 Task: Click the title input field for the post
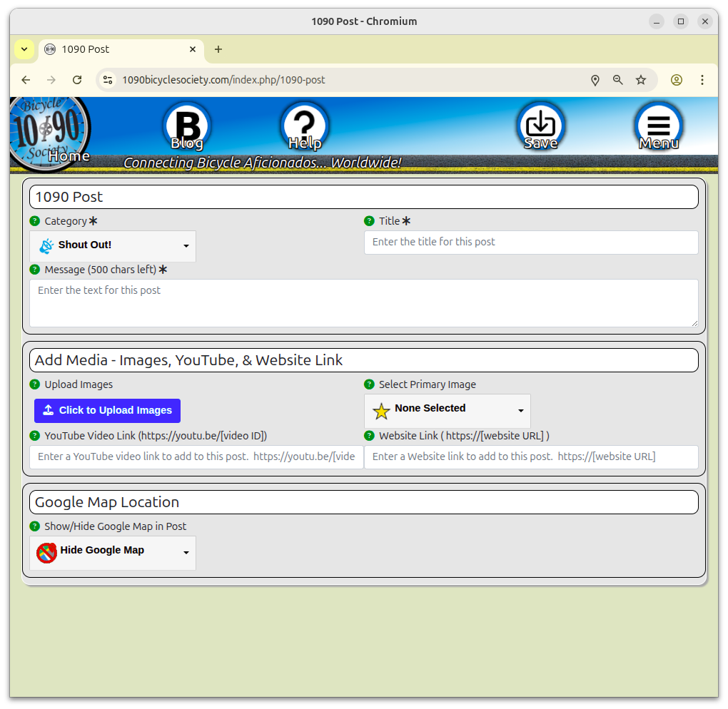[x=531, y=243]
